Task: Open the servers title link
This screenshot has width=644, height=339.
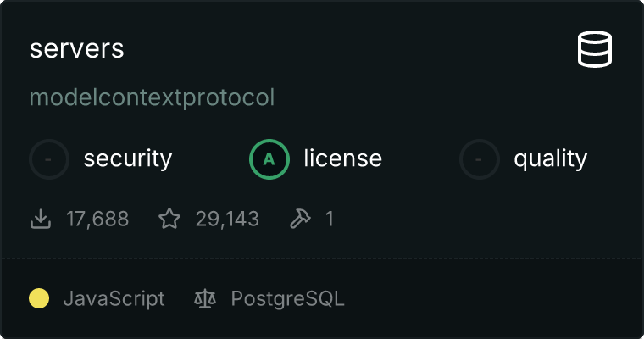Action: tap(77, 49)
